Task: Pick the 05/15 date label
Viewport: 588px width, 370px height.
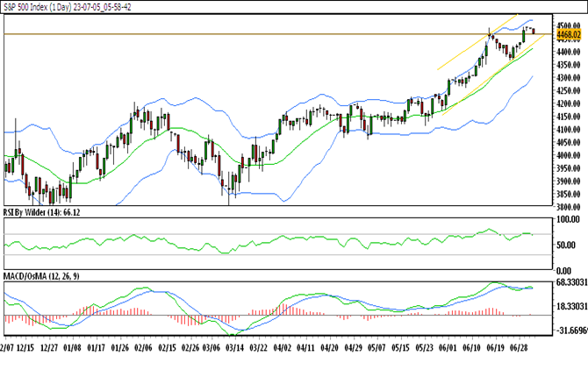Action: tap(400, 348)
